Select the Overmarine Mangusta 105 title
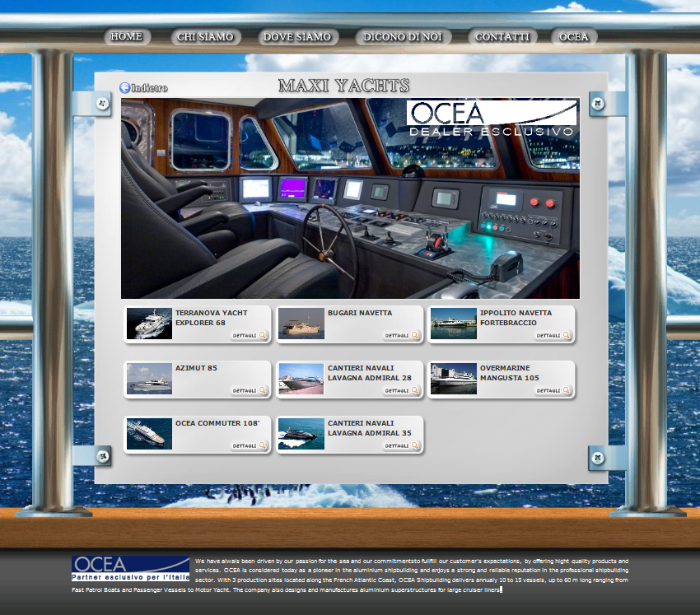 tap(510, 373)
